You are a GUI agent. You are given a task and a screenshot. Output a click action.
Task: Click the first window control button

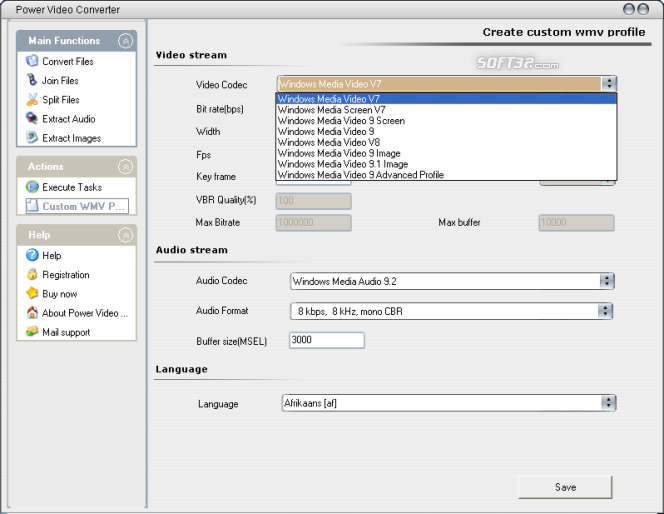point(629,9)
